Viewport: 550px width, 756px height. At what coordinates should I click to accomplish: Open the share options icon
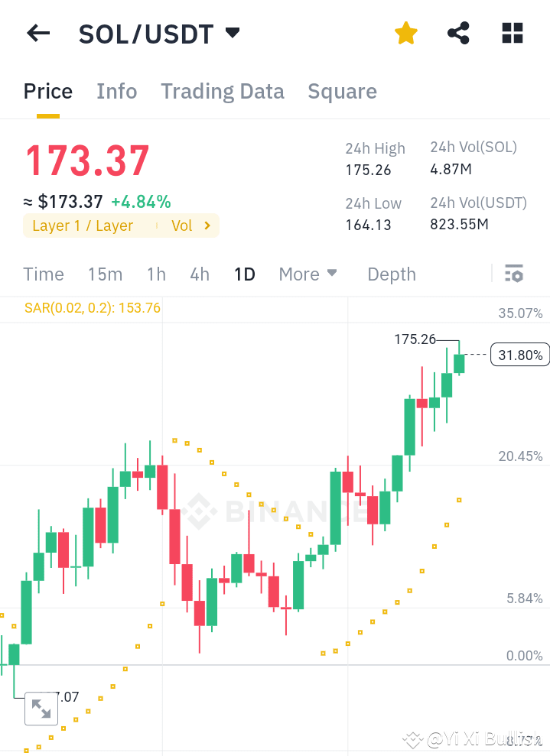tap(458, 33)
